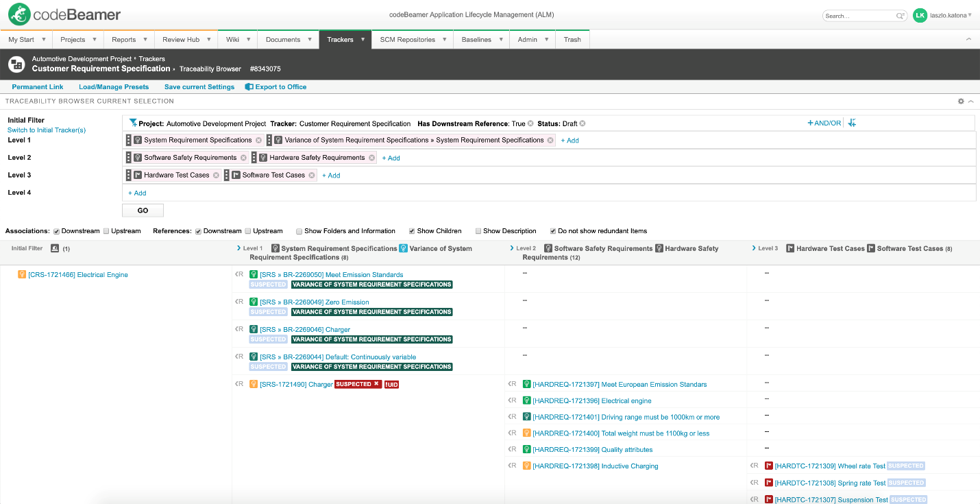
Task: Click the Export to Office icon
Action: click(249, 87)
